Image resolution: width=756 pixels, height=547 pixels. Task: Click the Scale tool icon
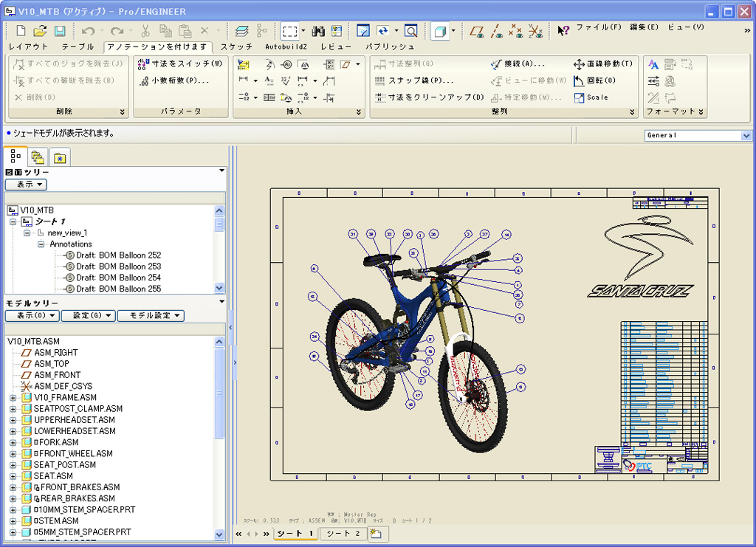click(591, 97)
